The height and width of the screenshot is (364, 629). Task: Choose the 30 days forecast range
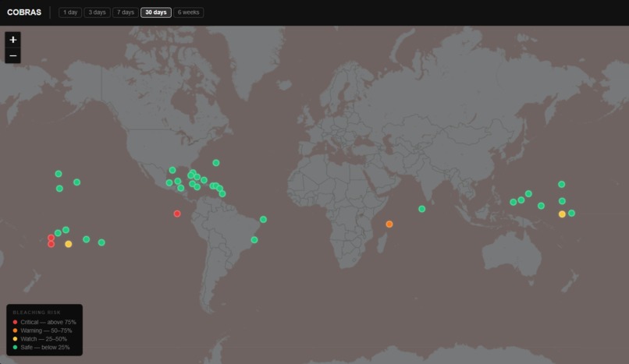(156, 12)
